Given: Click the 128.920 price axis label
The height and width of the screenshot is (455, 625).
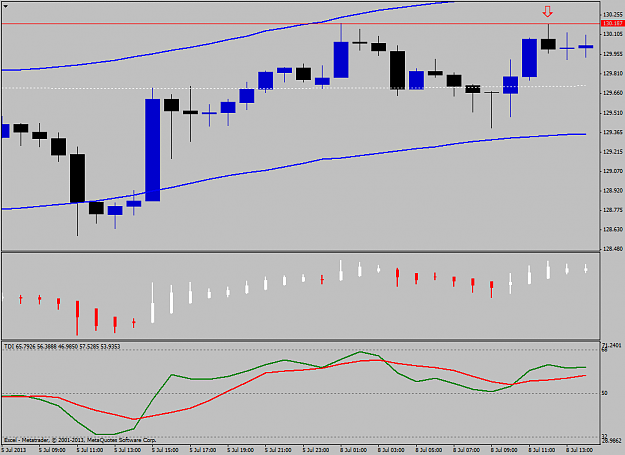Looking at the screenshot, I should [x=613, y=190].
